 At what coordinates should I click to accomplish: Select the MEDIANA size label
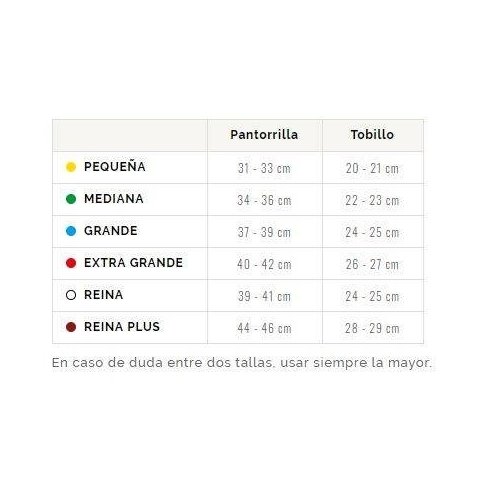(x=114, y=199)
